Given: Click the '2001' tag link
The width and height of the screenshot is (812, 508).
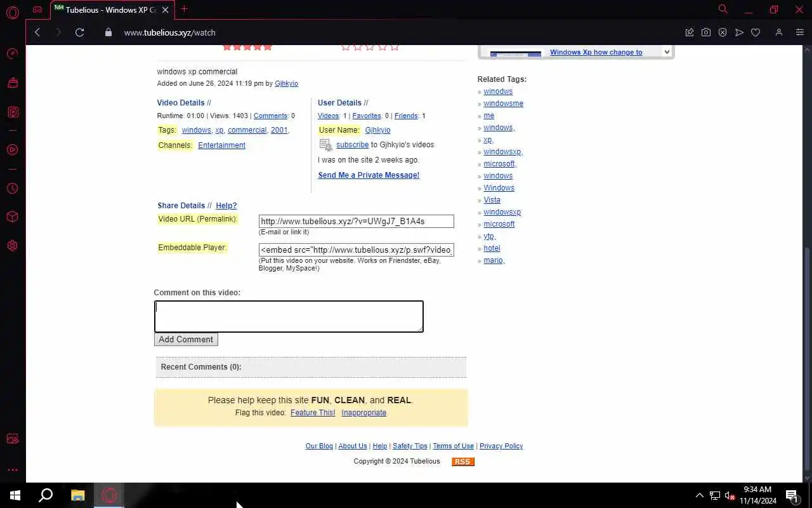Looking at the screenshot, I should point(279,130).
